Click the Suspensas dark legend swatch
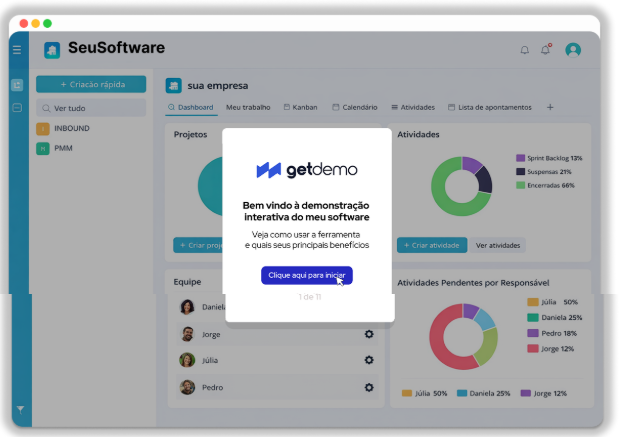 pyautogui.click(x=520, y=172)
